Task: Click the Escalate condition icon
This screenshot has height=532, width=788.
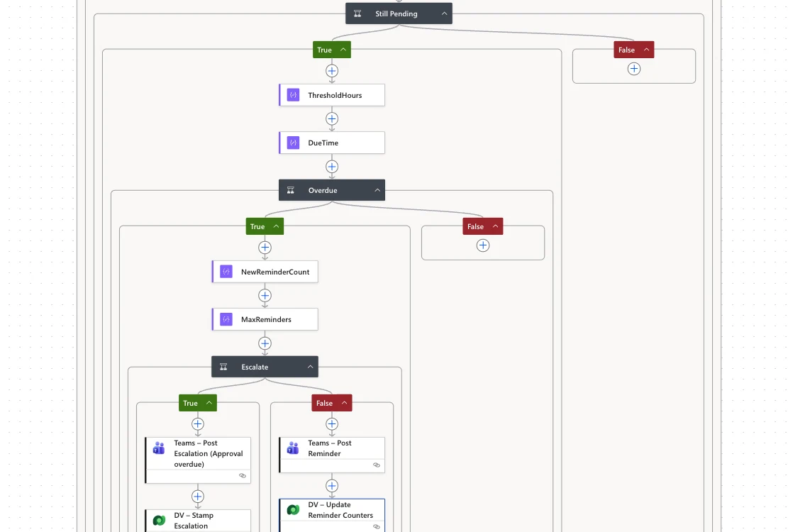Action: pyautogui.click(x=223, y=367)
